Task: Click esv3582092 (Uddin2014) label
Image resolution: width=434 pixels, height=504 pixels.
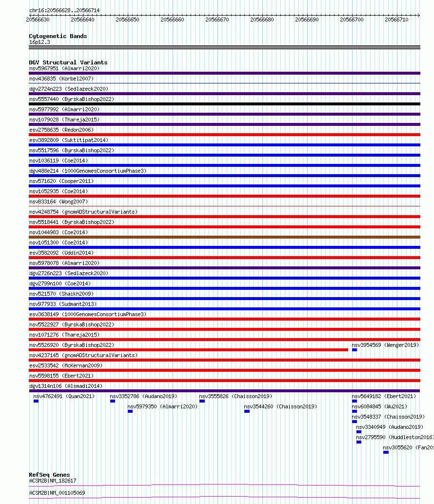Action: 61,253
